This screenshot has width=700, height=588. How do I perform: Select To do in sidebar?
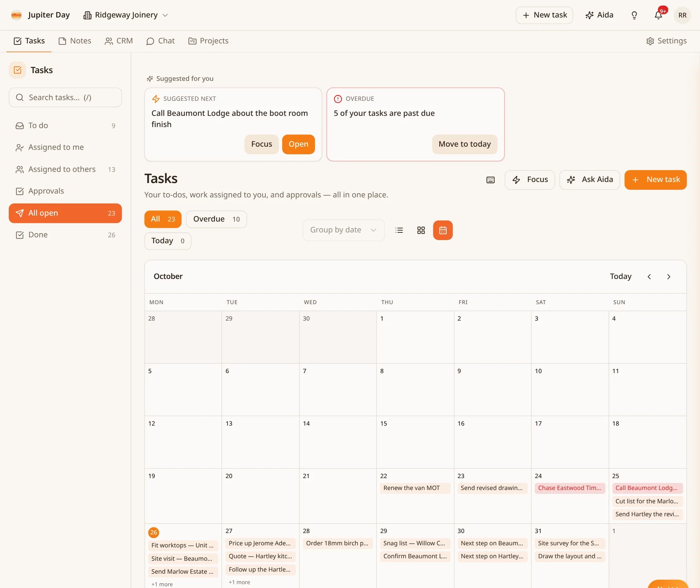click(65, 126)
